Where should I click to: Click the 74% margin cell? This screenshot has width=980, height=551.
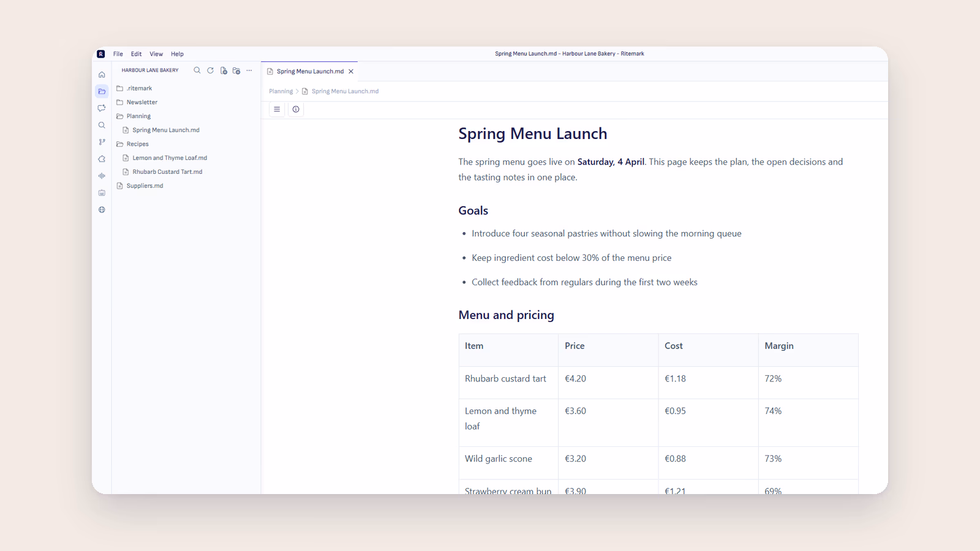click(808, 423)
